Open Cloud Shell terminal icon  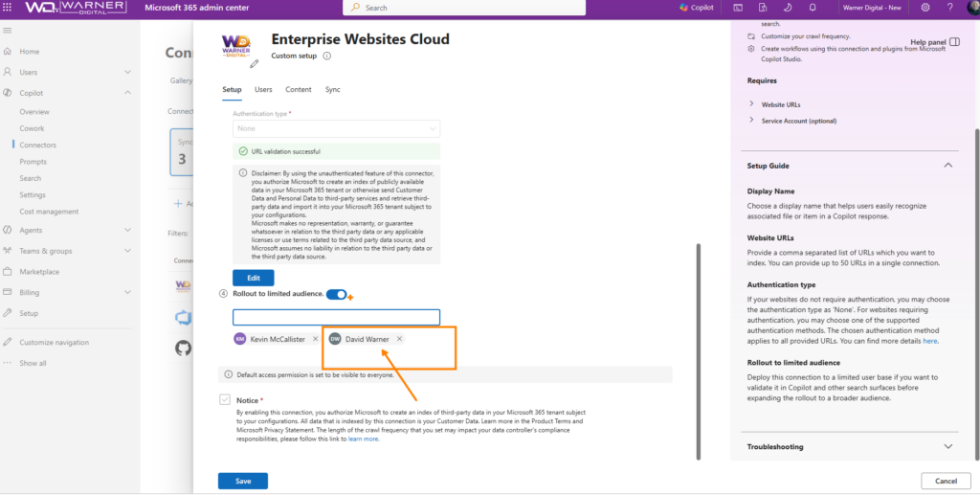tap(738, 8)
